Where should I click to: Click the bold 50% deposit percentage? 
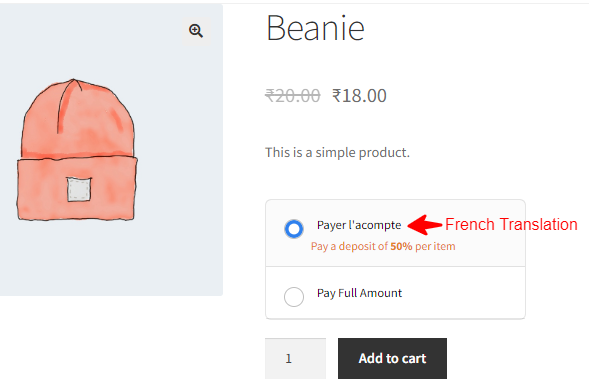pyautogui.click(x=401, y=246)
